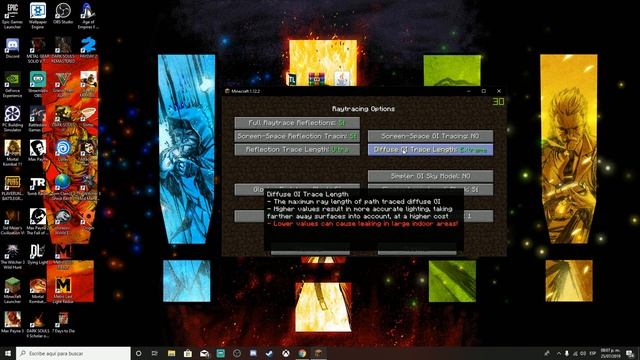The height and width of the screenshot is (360, 640).
Task: Open the notification center icon
Action: (x=630, y=353)
